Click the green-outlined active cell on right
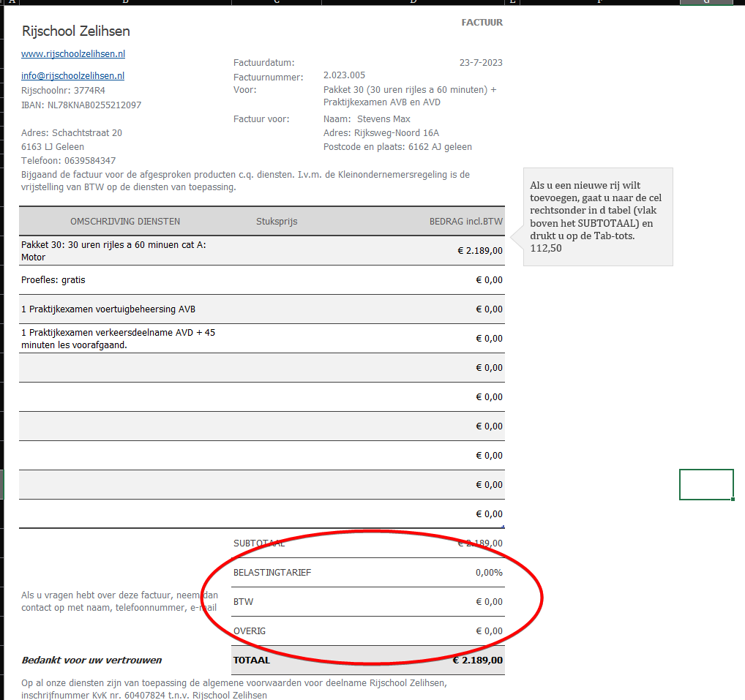 (705, 484)
